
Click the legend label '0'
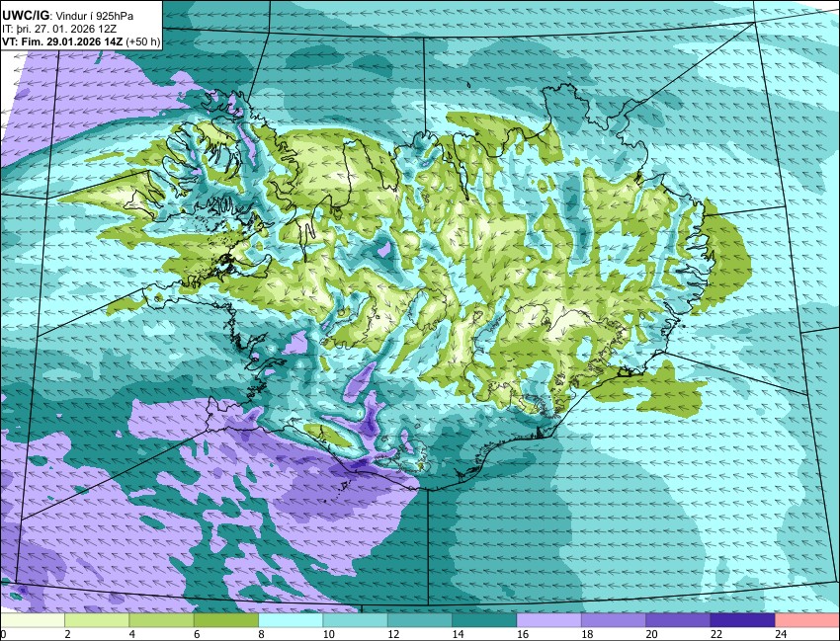click(x=3, y=634)
